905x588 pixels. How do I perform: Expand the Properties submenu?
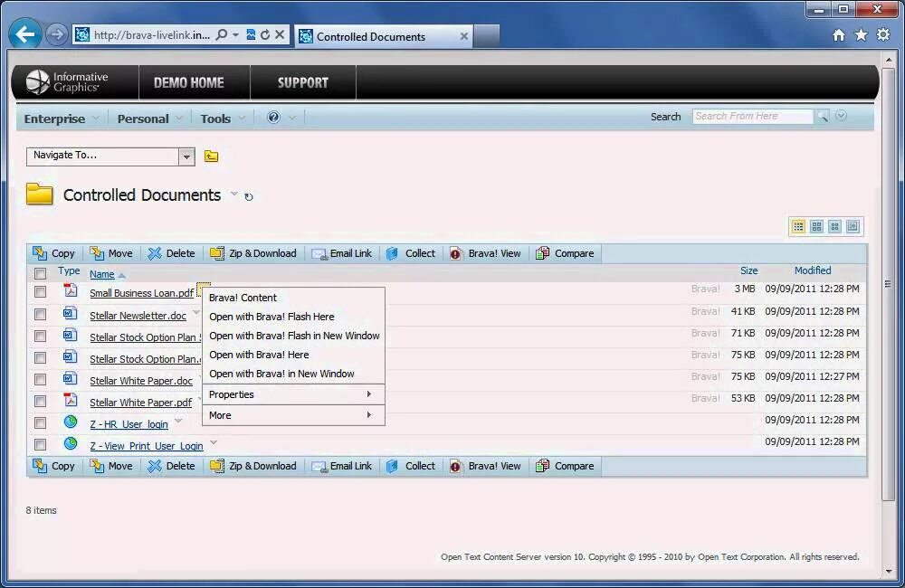coord(293,394)
